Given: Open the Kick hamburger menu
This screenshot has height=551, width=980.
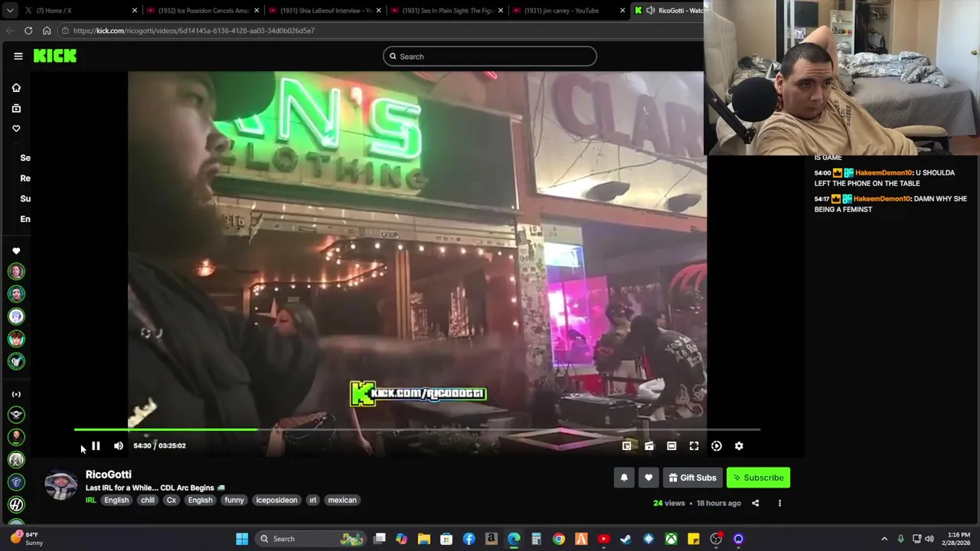Looking at the screenshot, I should [x=18, y=56].
